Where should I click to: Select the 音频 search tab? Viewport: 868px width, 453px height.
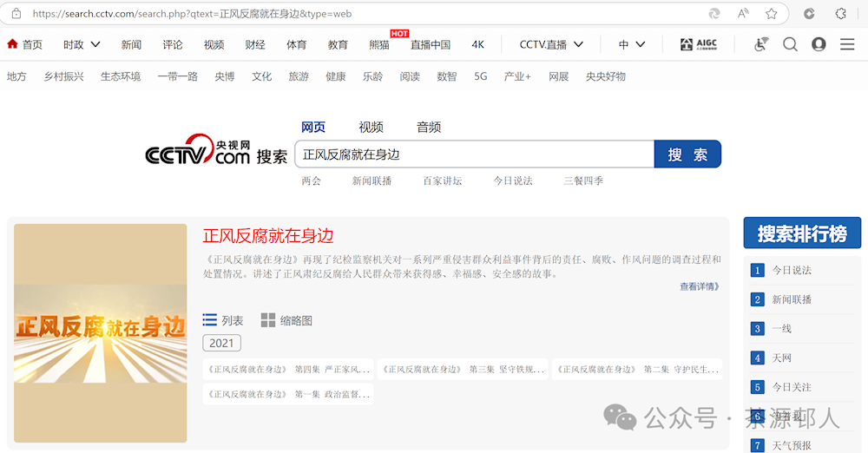[x=429, y=127]
